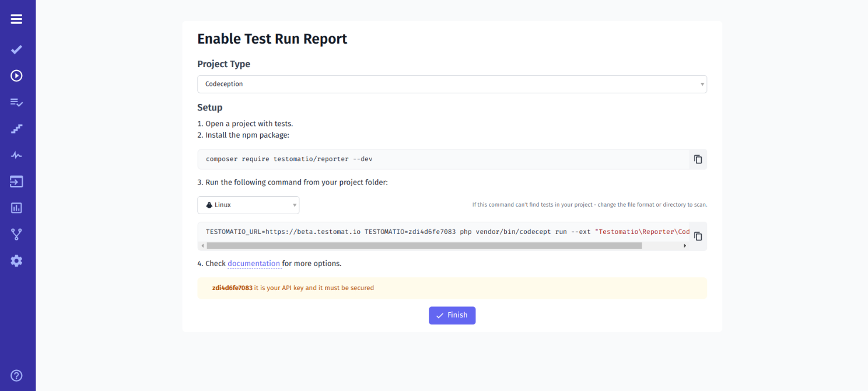View analytics via the bar chart icon
Screen dimensions: 868x391
(16, 208)
